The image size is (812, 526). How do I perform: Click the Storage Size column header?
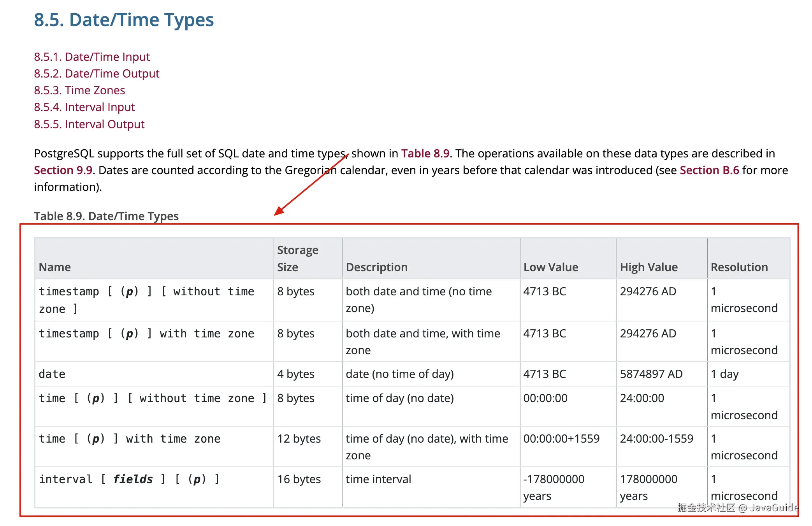pos(297,258)
